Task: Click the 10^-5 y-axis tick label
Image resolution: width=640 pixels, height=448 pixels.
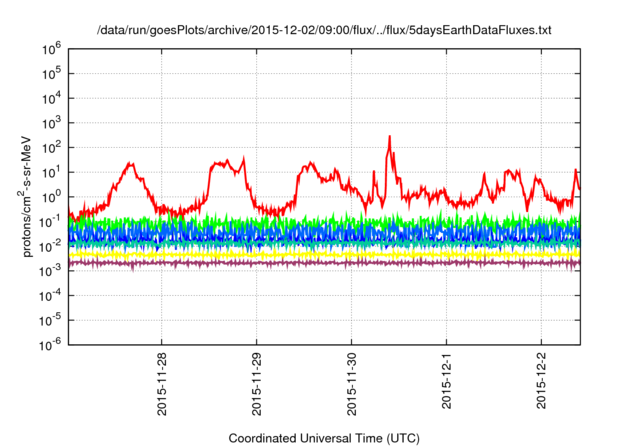Action: [x=50, y=320]
